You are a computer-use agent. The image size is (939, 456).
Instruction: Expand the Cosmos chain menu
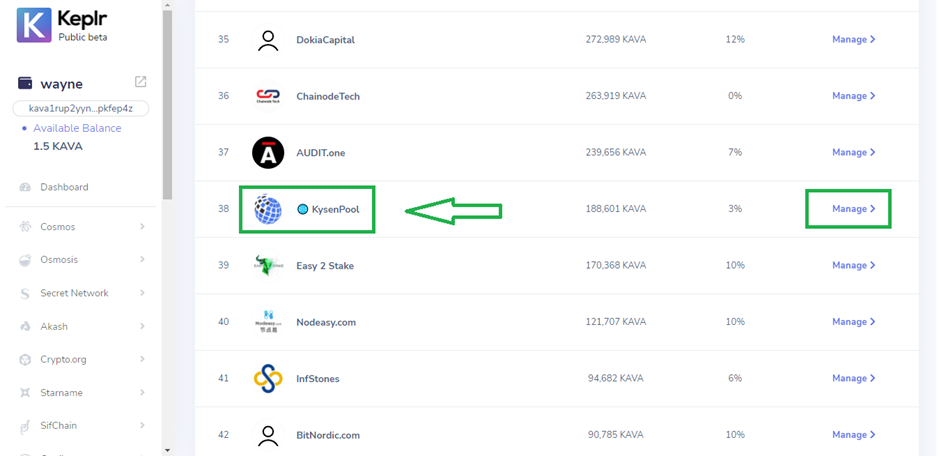[142, 227]
